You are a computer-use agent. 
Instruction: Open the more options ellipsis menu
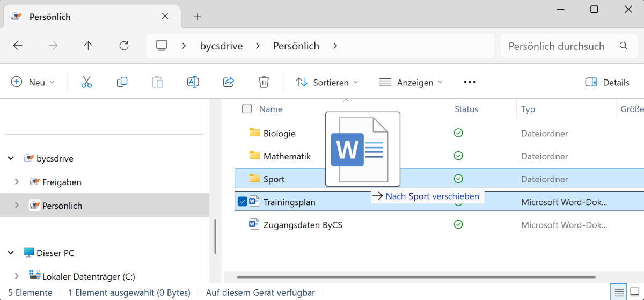tap(470, 82)
